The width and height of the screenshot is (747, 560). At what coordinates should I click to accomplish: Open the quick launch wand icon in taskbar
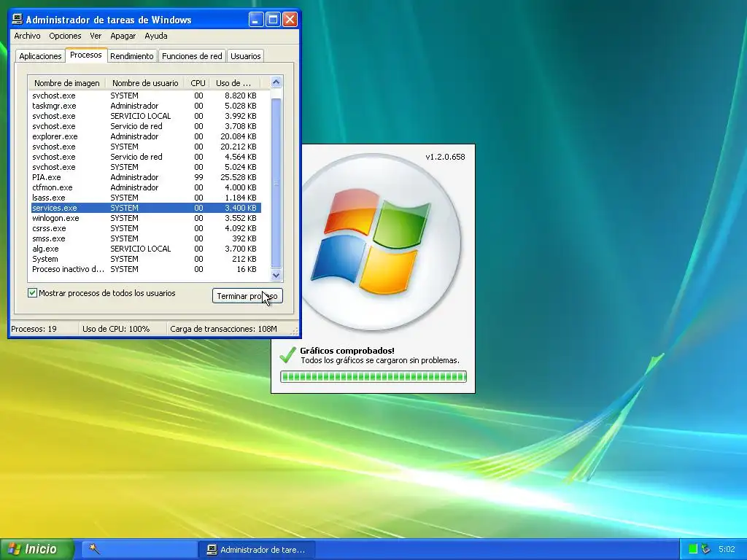coord(94,549)
